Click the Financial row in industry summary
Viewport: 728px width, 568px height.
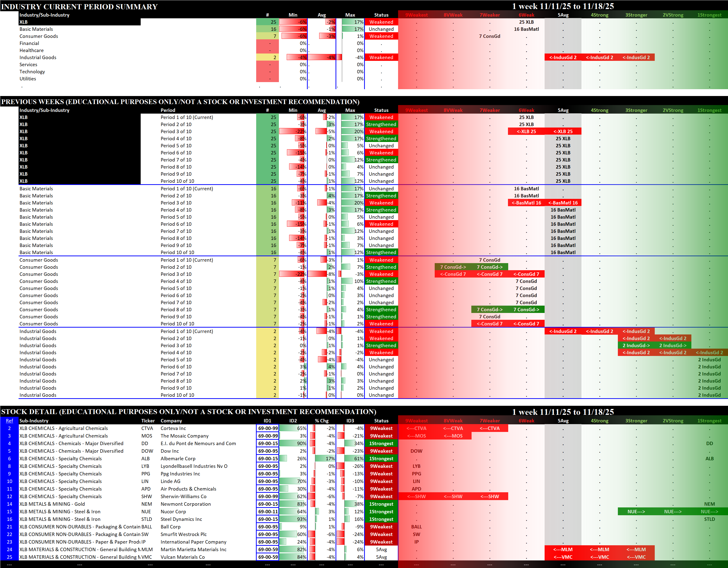click(x=29, y=43)
